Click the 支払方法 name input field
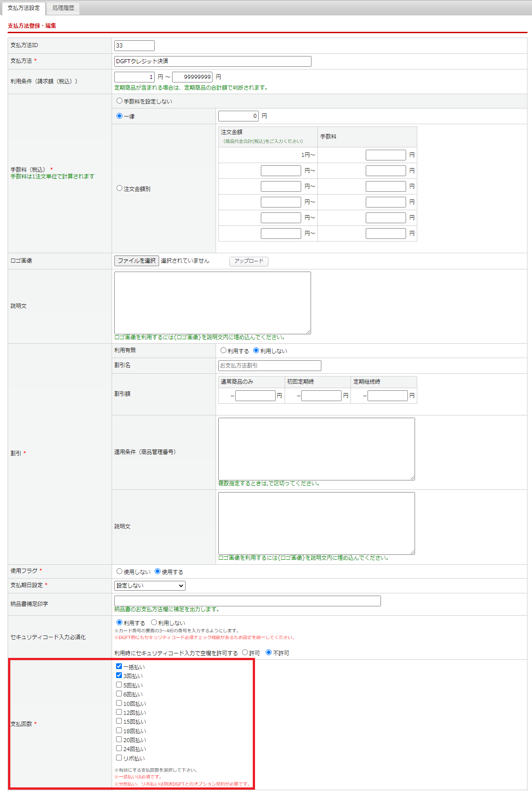This screenshot has height=791, width=532. click(x=212, y=61)
